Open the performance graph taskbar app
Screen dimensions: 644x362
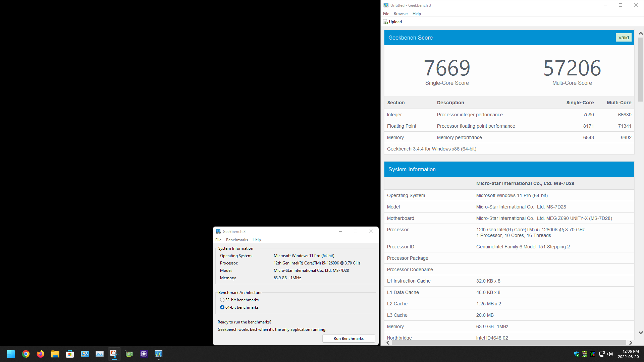point(100,354)
